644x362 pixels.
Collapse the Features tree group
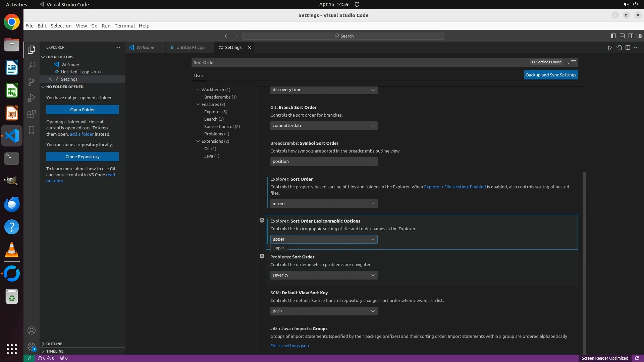coord(198,105)
